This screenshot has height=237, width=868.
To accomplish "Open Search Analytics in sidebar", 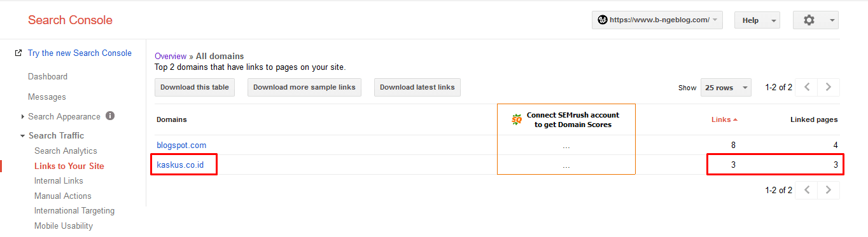I will [66, 151].
